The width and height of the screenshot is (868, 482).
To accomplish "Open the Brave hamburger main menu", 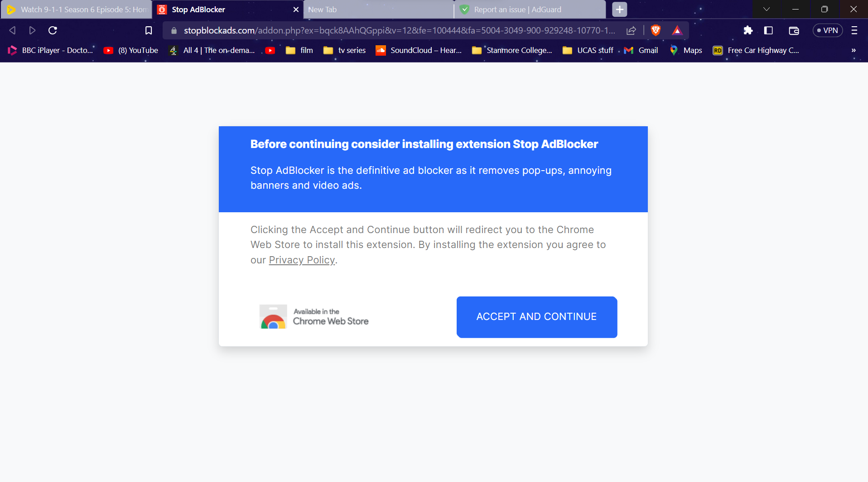I will pyautogui.click(x=854, y=30).
